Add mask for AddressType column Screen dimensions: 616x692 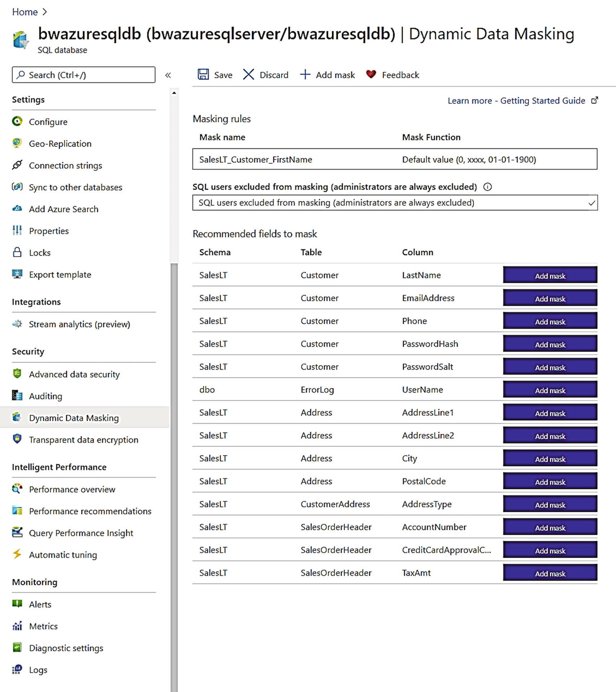pyautogui.click(x=550, y=504)
